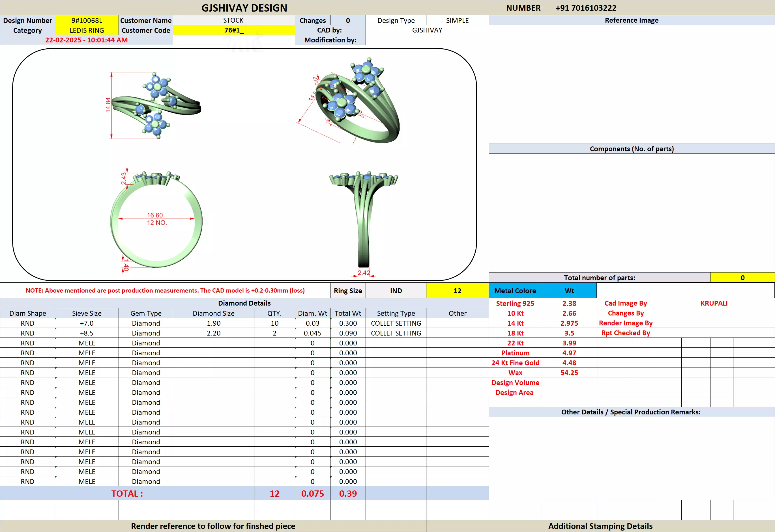Select the LEDIS RING category cell
Viewport: 775px width, 532px height.
(x=87, y=30)
